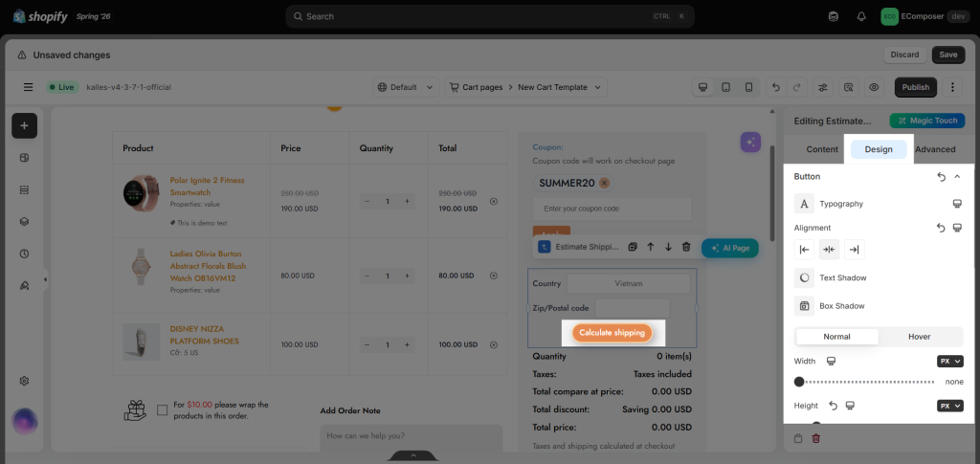Viewport: 980px width, 464px height.
Task: Click the Calculate shipping button
Action: coord(612,333)
